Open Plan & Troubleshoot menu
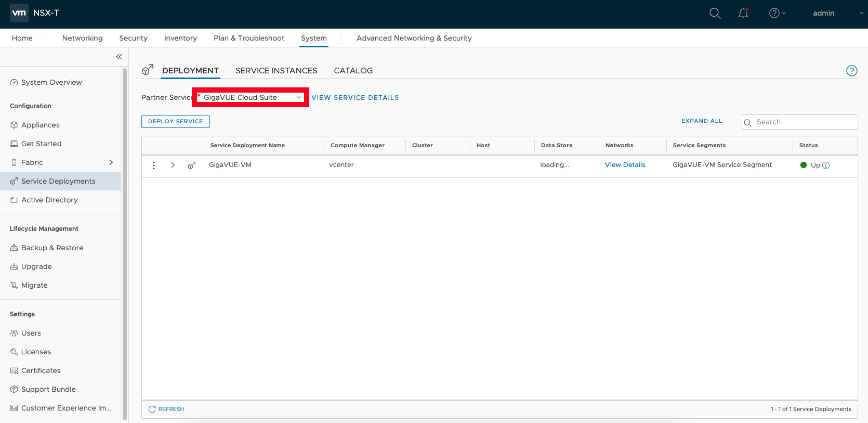Screen dimensions: 868x423 (x=249, y=38)
